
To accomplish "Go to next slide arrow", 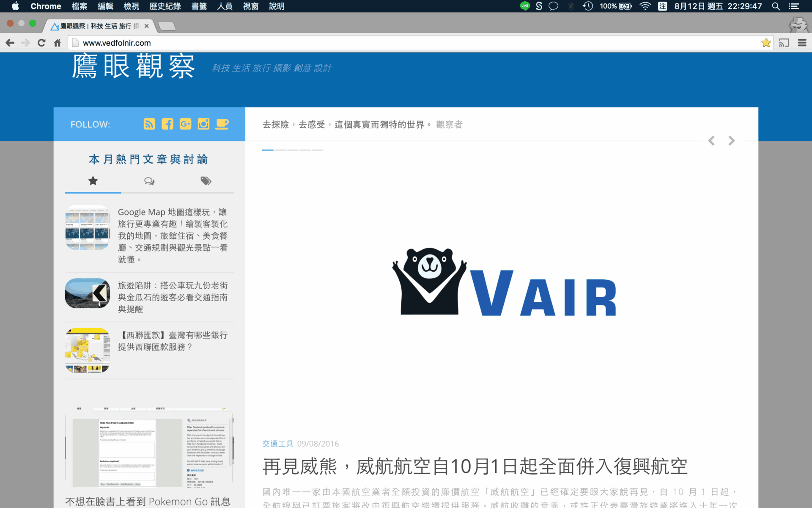I will pyautogui.click(x=731, y=141).
